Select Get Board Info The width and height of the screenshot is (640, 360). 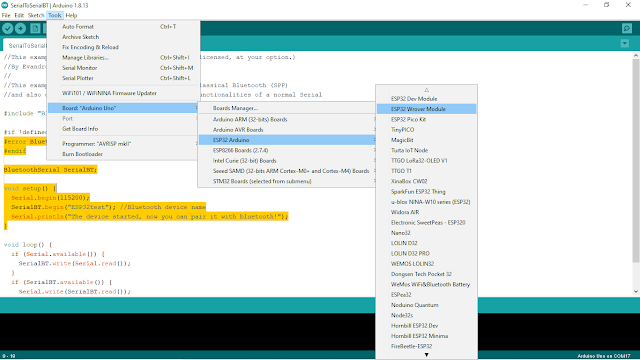[x=123, y=129]
